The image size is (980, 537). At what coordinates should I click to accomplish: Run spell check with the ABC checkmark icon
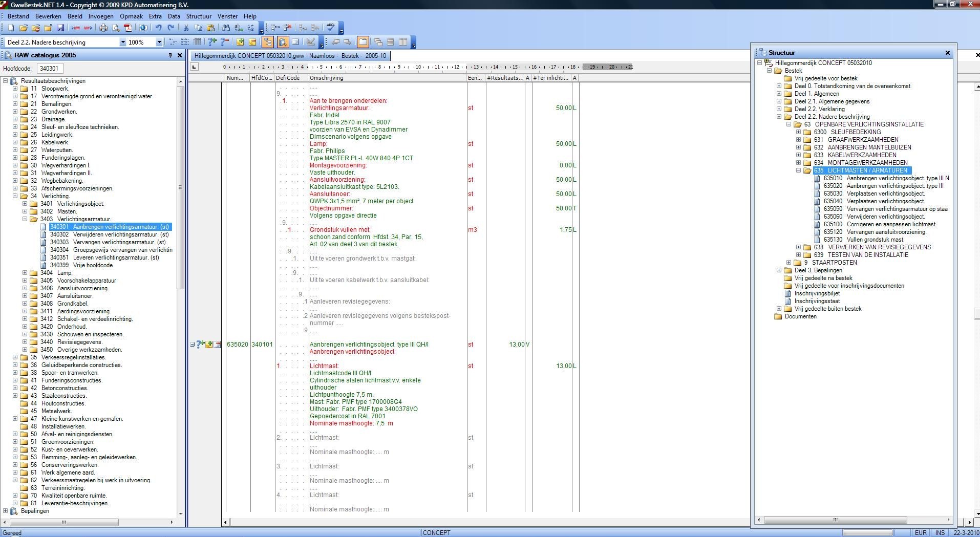pos(331,27)
